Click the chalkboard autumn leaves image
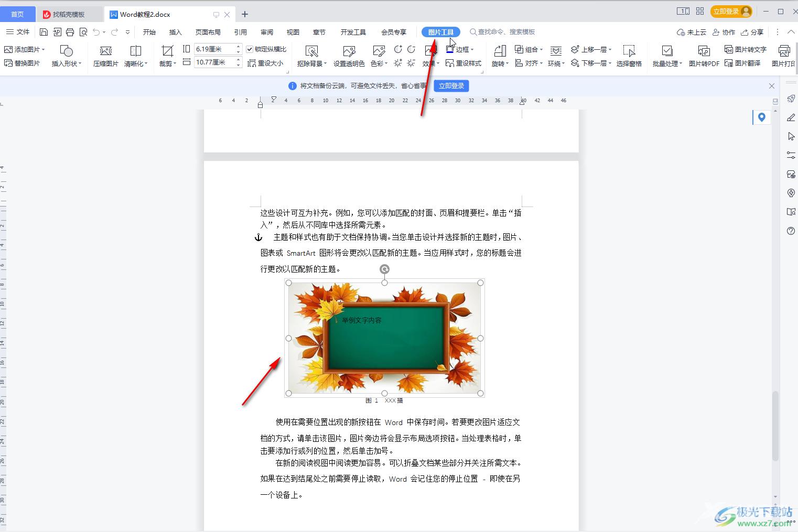The height and width of the screenshot is (532, 798). [x=384, y=338]
